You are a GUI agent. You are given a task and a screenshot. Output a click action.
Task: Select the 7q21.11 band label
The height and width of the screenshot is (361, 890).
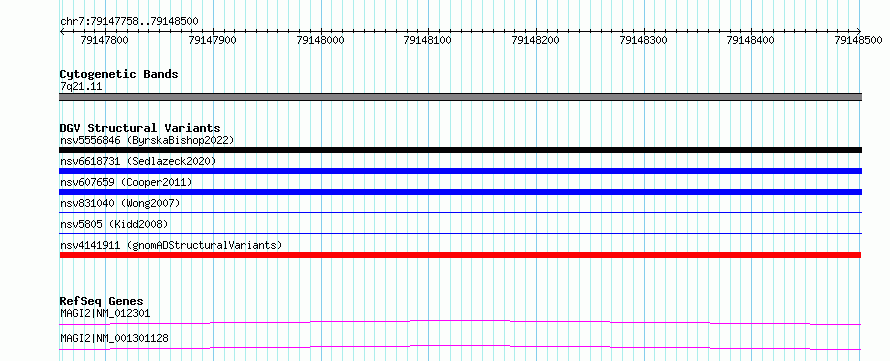tap(81, 86)
